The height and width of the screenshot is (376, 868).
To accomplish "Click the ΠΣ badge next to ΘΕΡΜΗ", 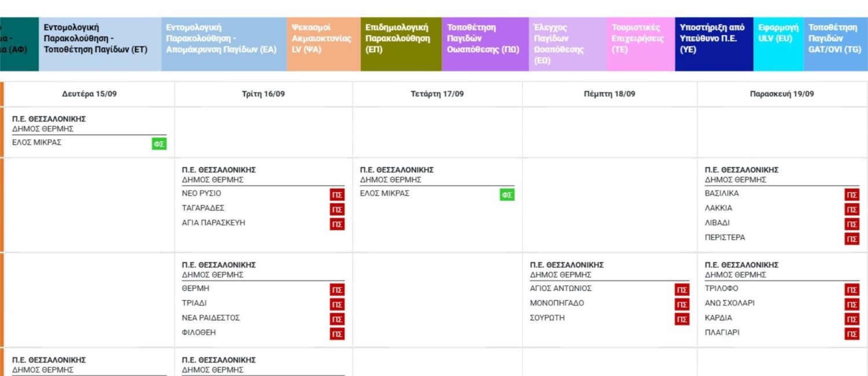I will (337, 290).
